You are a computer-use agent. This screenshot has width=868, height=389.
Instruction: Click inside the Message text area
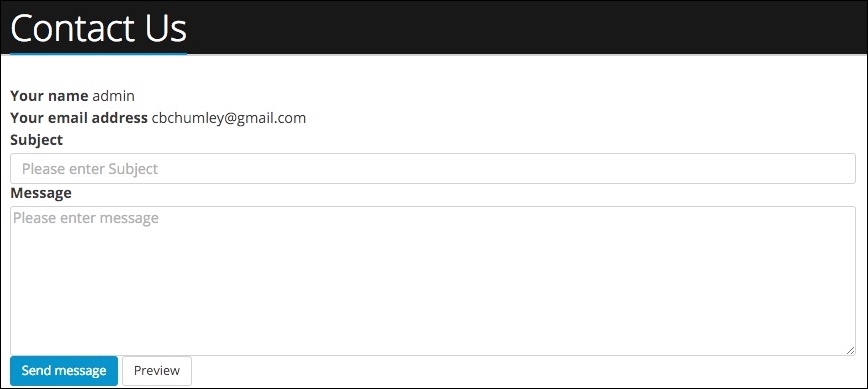coord(433,281)
